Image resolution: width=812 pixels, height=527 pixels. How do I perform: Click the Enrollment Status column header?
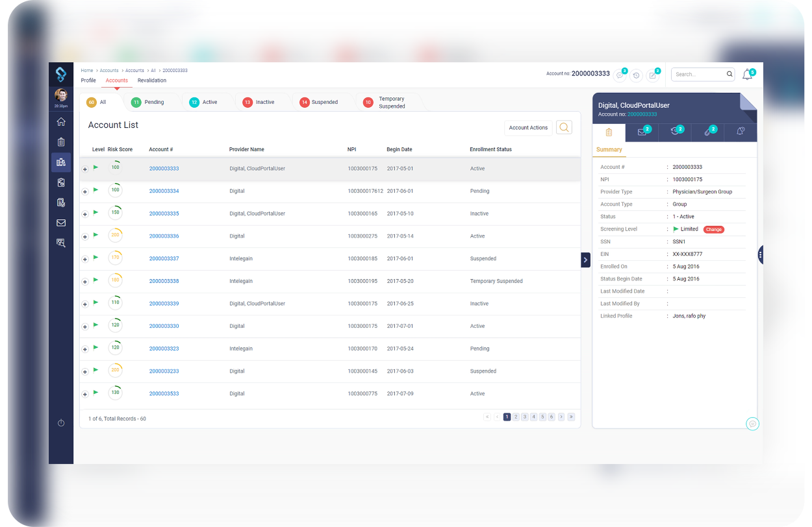(490, 149)
